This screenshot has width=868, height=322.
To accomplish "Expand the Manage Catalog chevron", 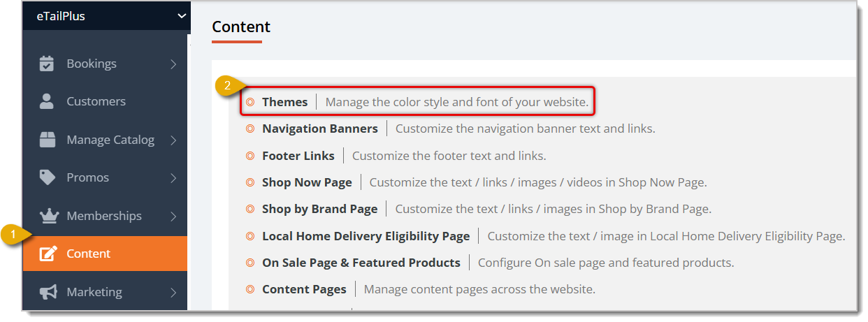I will (173, 140).
